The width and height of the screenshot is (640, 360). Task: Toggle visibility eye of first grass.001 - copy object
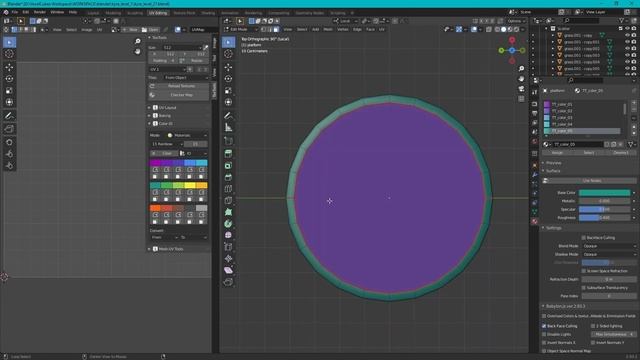(627, 35)
